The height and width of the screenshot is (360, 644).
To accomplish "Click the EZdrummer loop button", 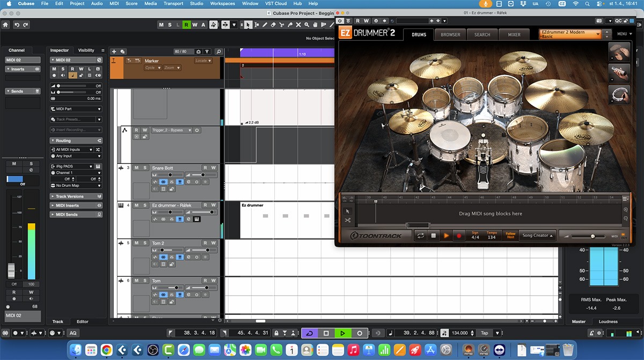I will pos(420,235).
